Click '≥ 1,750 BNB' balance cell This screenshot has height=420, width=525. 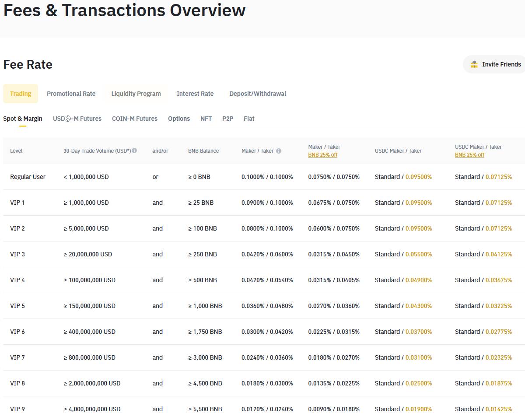pos(205,332)
